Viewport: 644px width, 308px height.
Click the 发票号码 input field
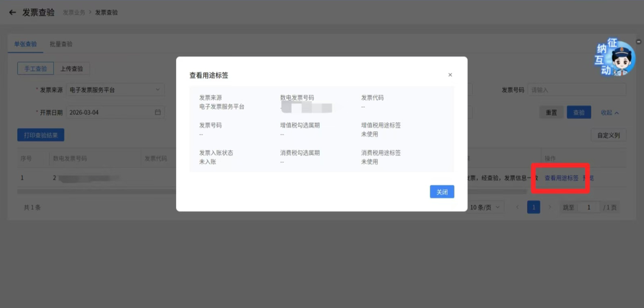[577, 90]
